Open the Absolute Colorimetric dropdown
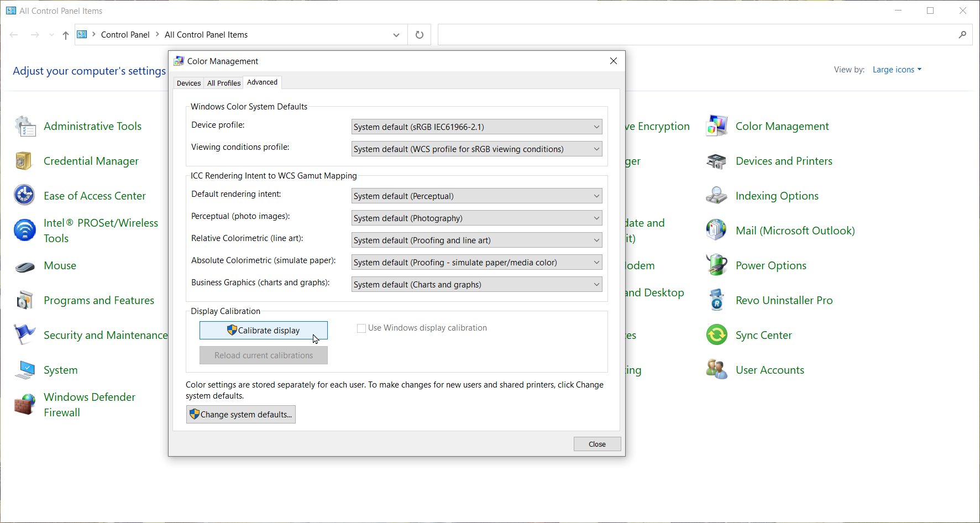The image size is (980, 523). point(477,262)
